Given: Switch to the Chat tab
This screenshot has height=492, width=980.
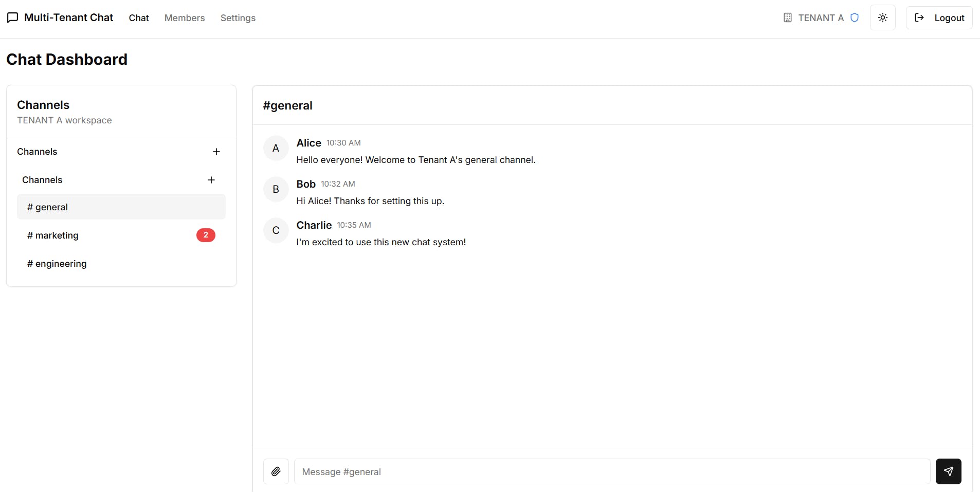Looking at the screenshot, I should (x=139, y=18).
